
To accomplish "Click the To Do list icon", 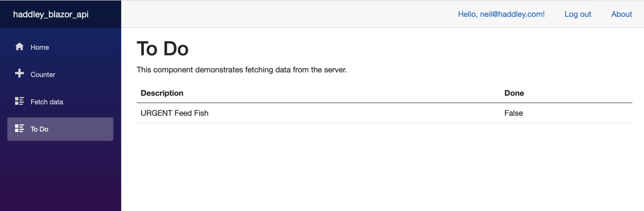I will pyautogui.click(x=19, y=128).
